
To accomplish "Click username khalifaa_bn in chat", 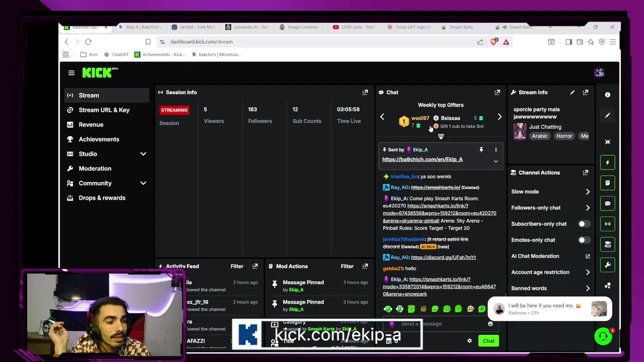I will (x=405, y=176).
